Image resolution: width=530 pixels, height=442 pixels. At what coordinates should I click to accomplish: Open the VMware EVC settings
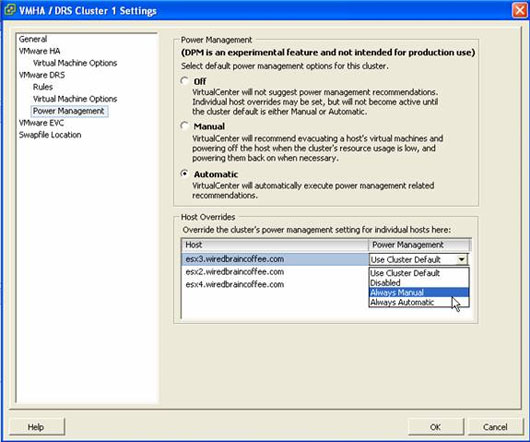(x=41, y=123)
